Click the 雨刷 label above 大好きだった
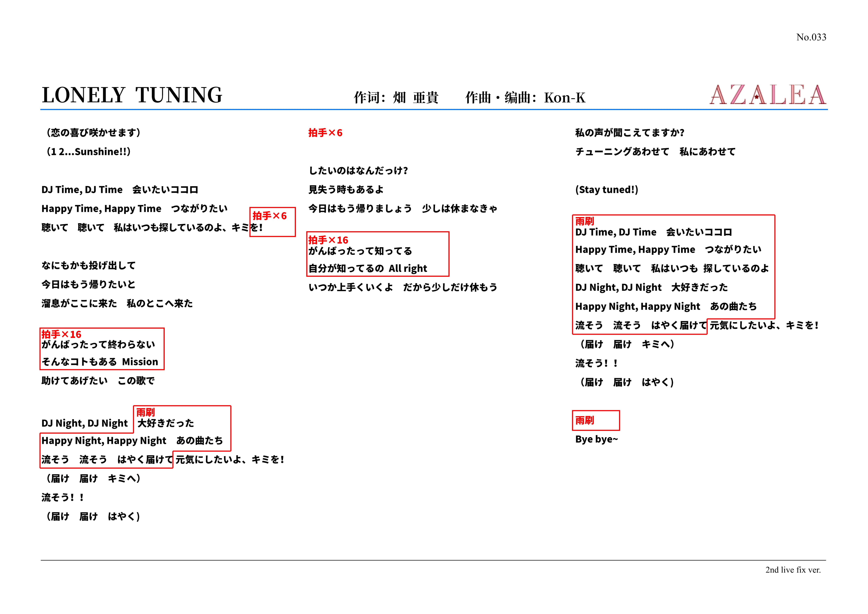The image size is (868, 614). click(x=146, y=412)
